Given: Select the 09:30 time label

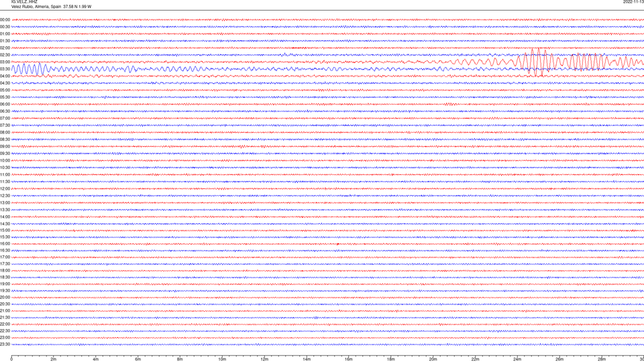Looking at the screenshot, I should [5, 154].
